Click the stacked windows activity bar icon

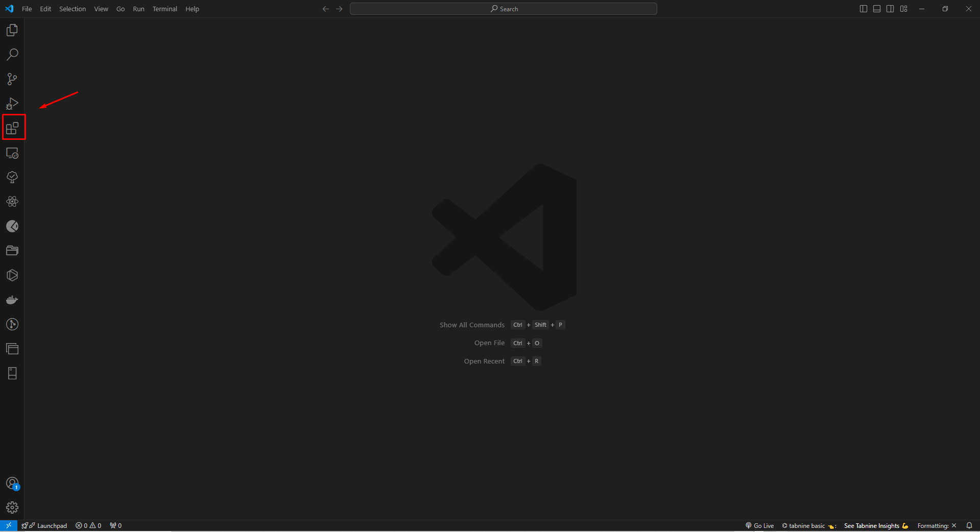pyautogui.click(x=12, y=349)
